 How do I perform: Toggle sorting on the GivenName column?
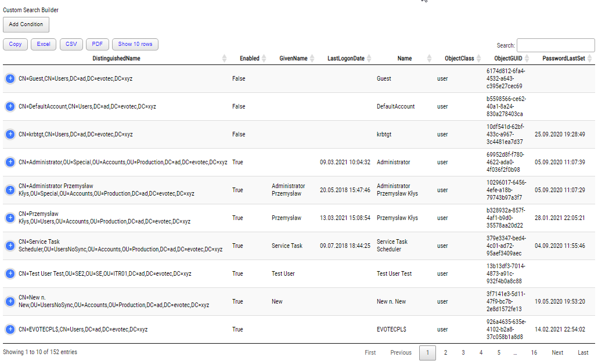313,58
